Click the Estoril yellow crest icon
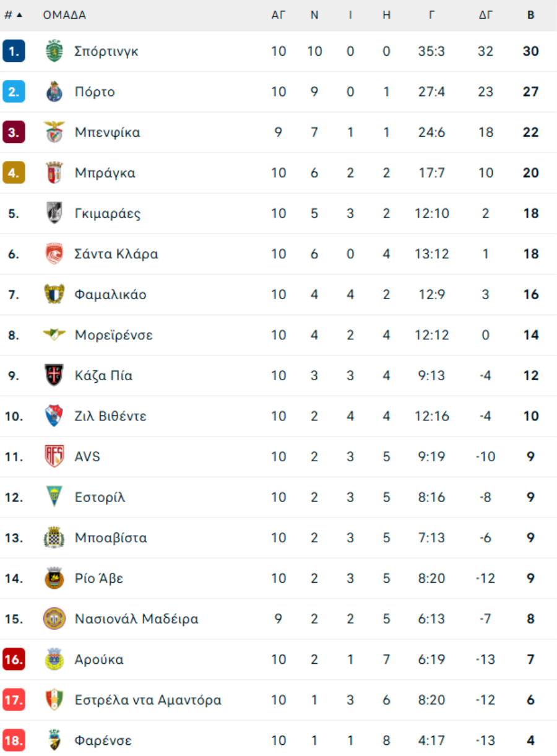557x756 pixels. pos(54,497)
